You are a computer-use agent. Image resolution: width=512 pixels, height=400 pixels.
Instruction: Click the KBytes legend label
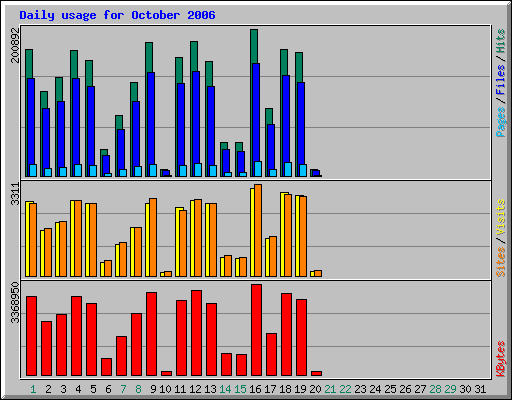pyautogui.click(x=500, y=359)
